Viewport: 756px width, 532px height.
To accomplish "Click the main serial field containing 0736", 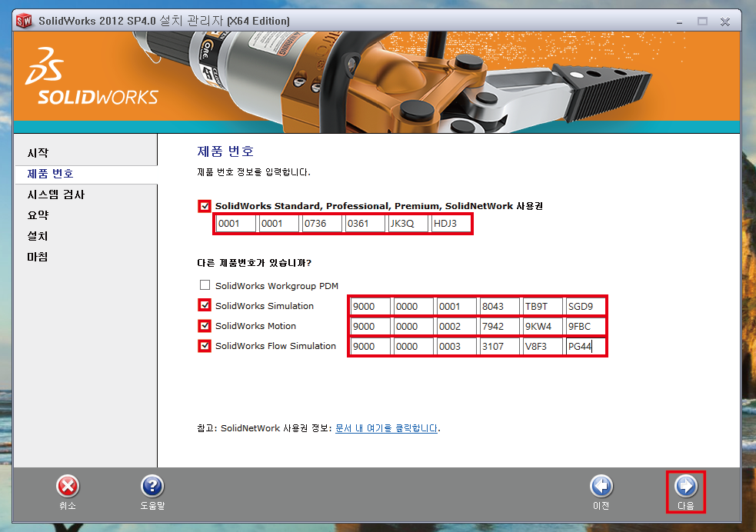I will point(322,224).
